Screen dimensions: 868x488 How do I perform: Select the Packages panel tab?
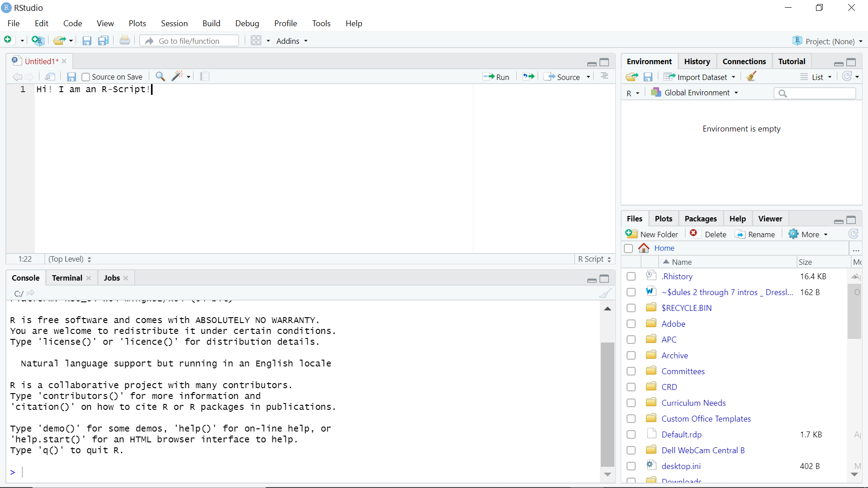click(x=700, y=219)
